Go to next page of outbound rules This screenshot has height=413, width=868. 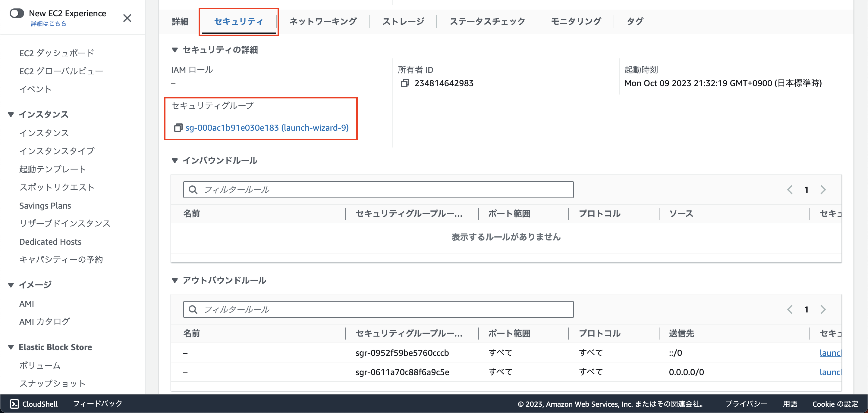[823, 309]
